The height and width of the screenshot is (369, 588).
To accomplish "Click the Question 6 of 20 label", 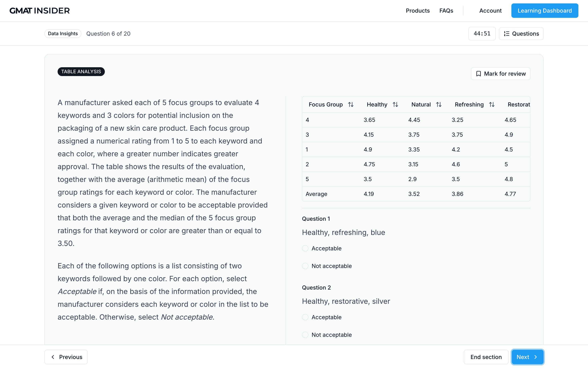I will [x=108, y=34].
